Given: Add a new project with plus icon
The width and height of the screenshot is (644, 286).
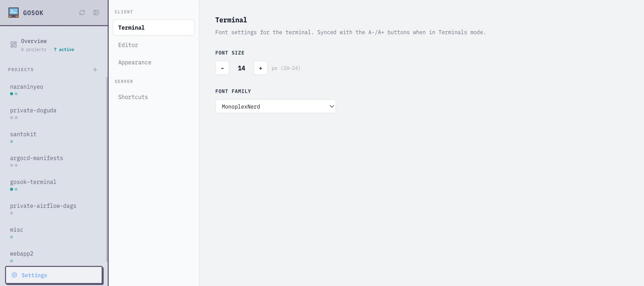Looking at the screenshot, I should point(95,70).
